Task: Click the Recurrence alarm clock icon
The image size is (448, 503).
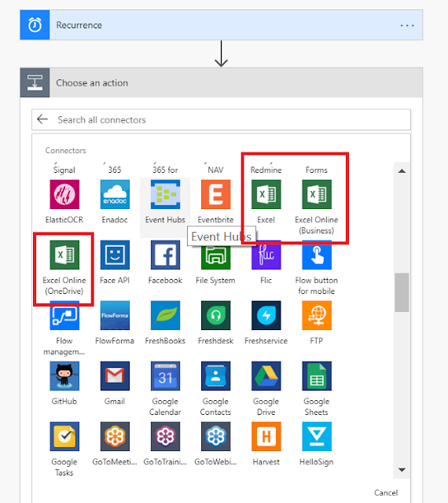Action: (x=35, y=25)
